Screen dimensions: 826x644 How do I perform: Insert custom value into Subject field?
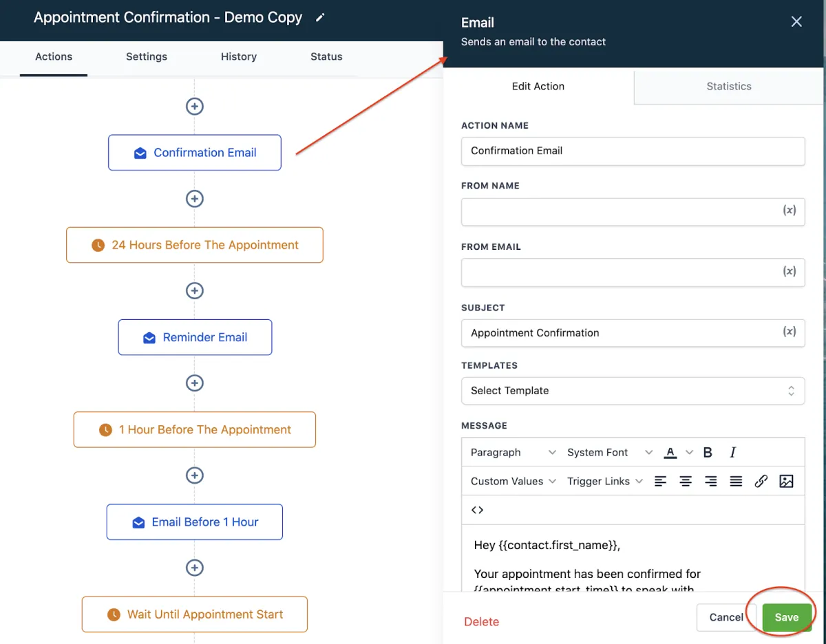point(790,332)
